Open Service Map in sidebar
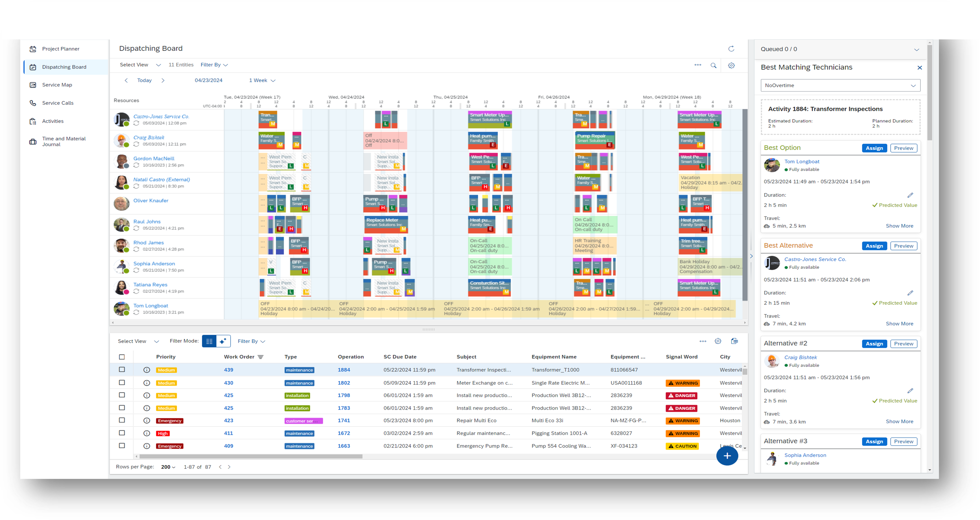 coord(57,85)
